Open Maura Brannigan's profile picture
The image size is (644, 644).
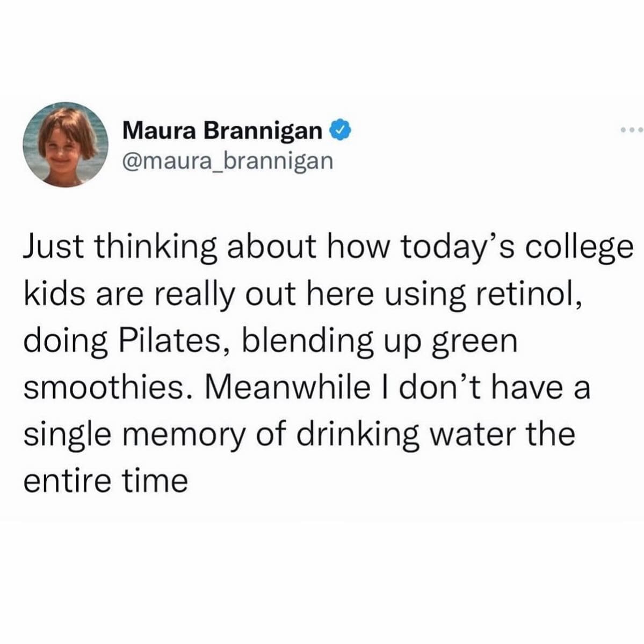pyautogui.click(x=65, y=144)
